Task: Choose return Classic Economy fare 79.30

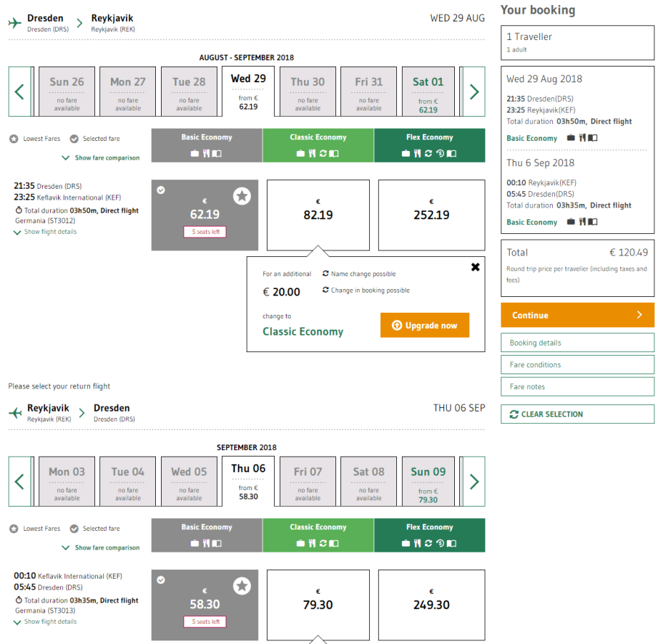Action: click(x=318, y=605)
